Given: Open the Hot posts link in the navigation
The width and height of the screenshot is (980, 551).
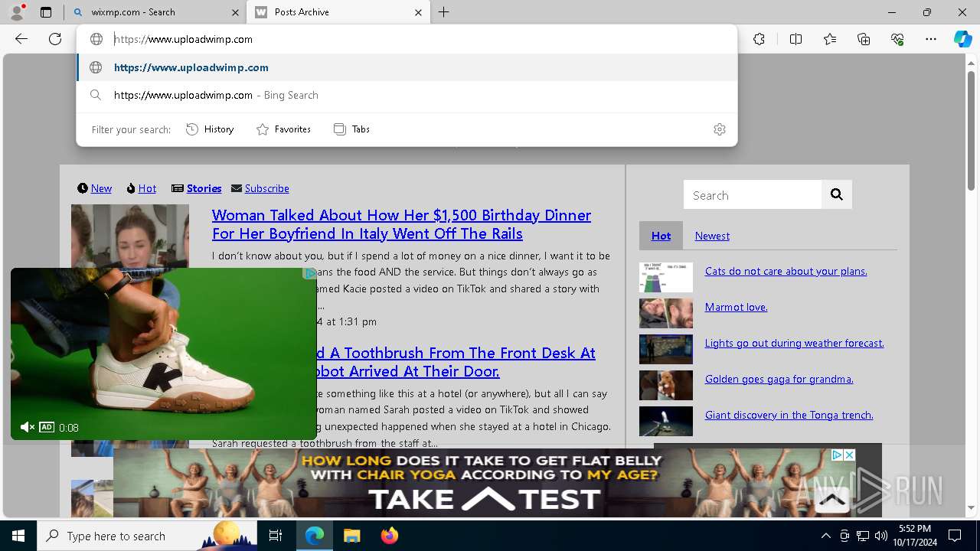Looking at the screenshot, I should click(x=147, y=188).
